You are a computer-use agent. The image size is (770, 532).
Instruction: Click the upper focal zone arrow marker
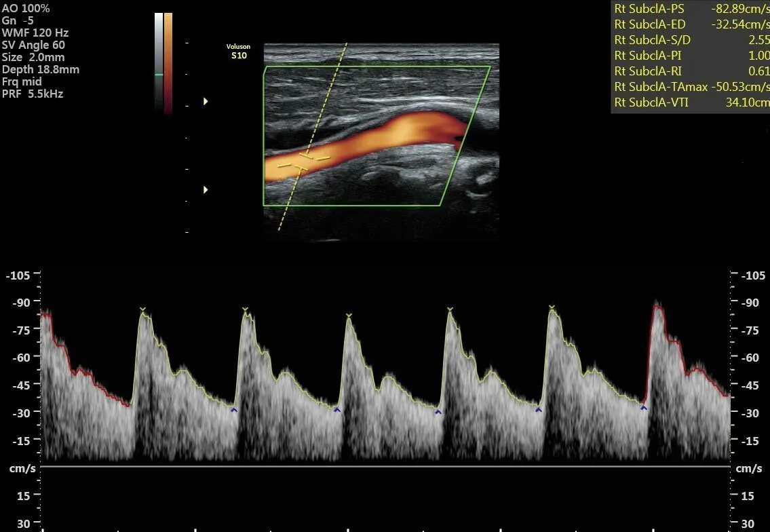pos(206,101)
